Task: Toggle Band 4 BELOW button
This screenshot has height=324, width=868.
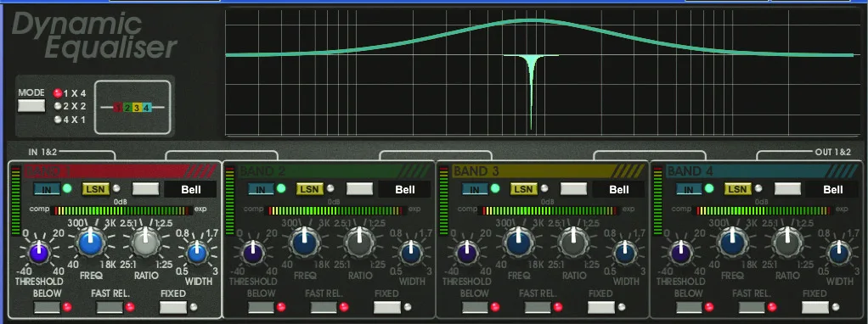Action: [689, 307]
